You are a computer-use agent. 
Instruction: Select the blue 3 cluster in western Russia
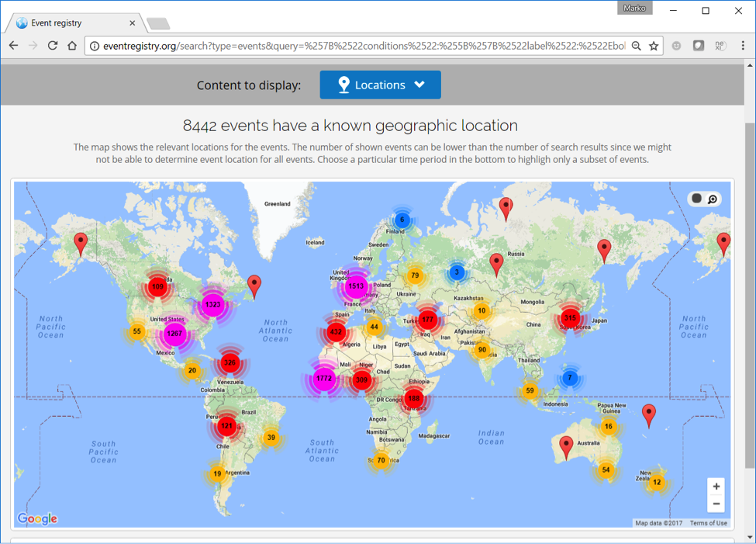pos(457,272)
